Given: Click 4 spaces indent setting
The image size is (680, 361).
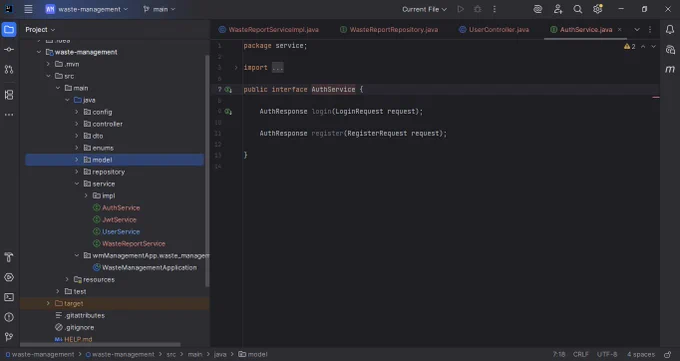Looking at the screenshot, I should [641, 354].
